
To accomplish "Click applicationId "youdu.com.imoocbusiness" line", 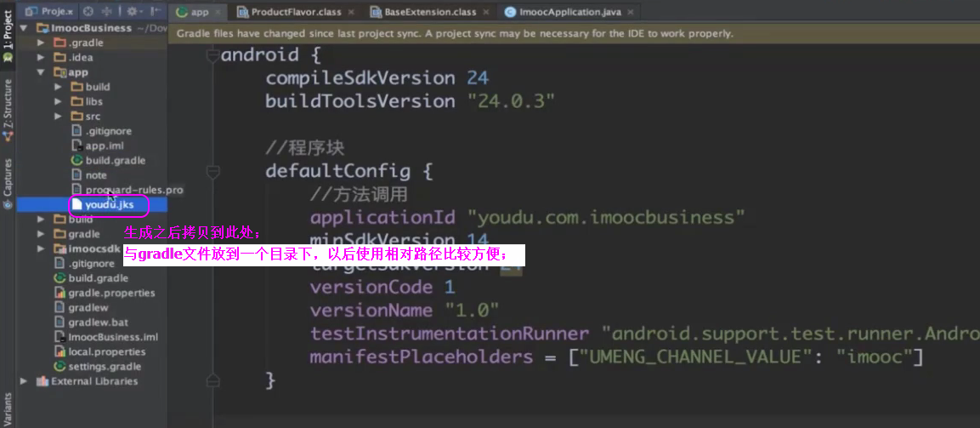I will coord(528,217).
